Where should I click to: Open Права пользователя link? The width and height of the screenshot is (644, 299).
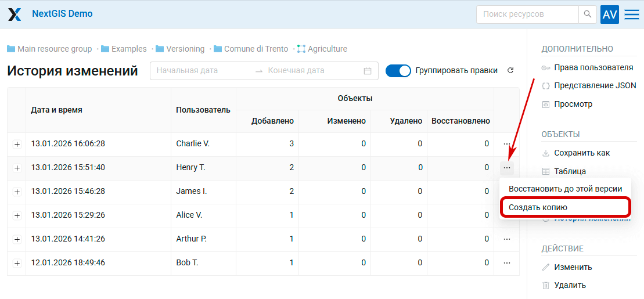[593, 67]
